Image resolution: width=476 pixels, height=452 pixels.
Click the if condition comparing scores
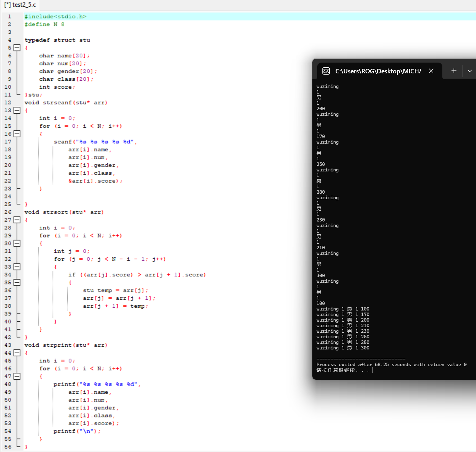tap(137, 275)
